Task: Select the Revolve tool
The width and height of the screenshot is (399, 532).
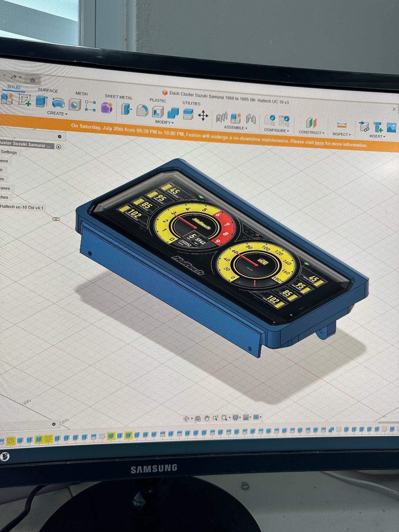Action: [x=58, y=103]
